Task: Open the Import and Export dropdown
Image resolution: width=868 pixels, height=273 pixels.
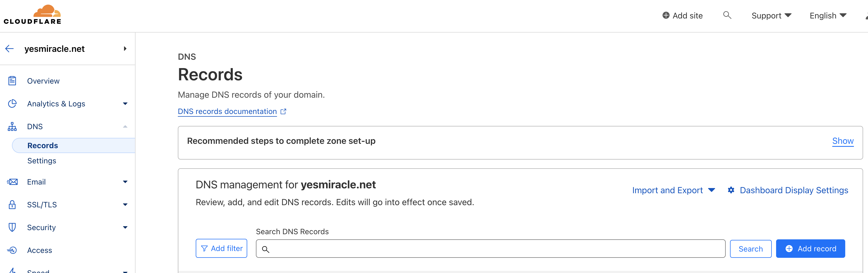Action: tap(673, 190)
